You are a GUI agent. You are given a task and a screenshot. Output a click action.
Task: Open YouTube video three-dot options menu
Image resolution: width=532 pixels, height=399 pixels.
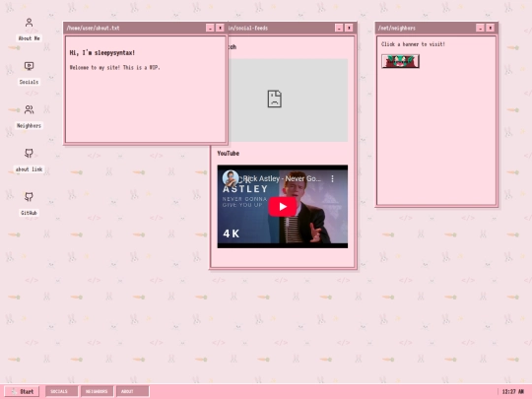pyautogui.click(x=333, y=178)
